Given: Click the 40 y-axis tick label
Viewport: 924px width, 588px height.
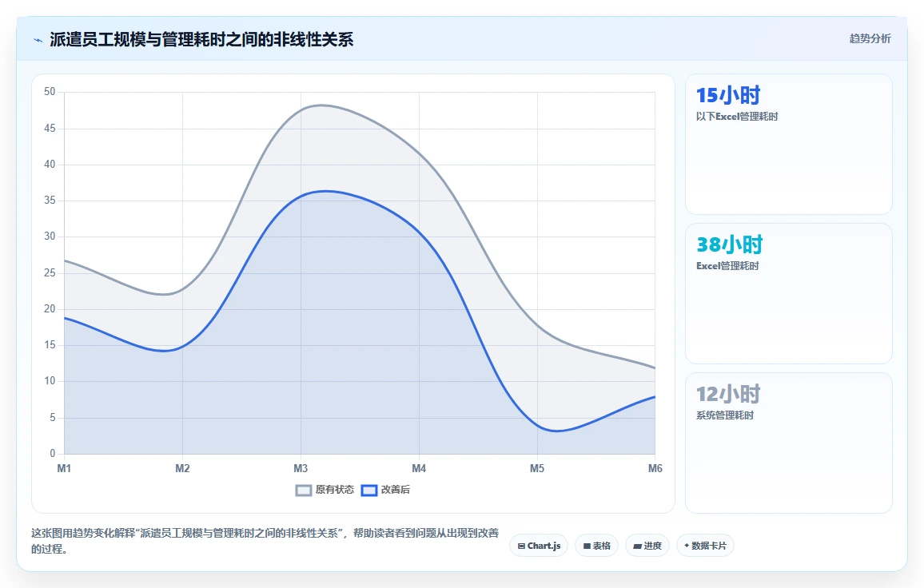Looking at the screenshot, I should 50,164.
